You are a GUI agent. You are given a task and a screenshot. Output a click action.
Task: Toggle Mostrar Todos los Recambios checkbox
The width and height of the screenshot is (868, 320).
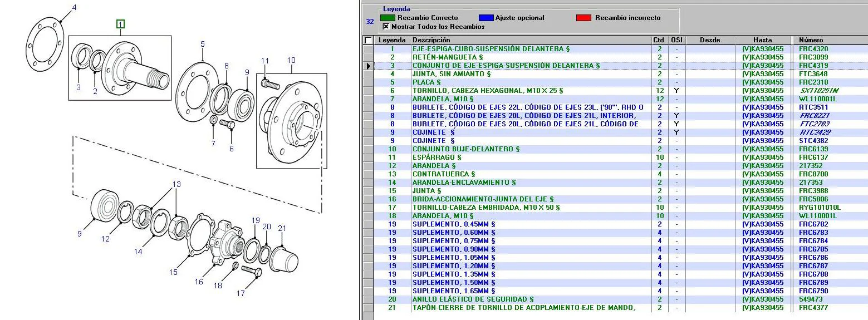386,26
